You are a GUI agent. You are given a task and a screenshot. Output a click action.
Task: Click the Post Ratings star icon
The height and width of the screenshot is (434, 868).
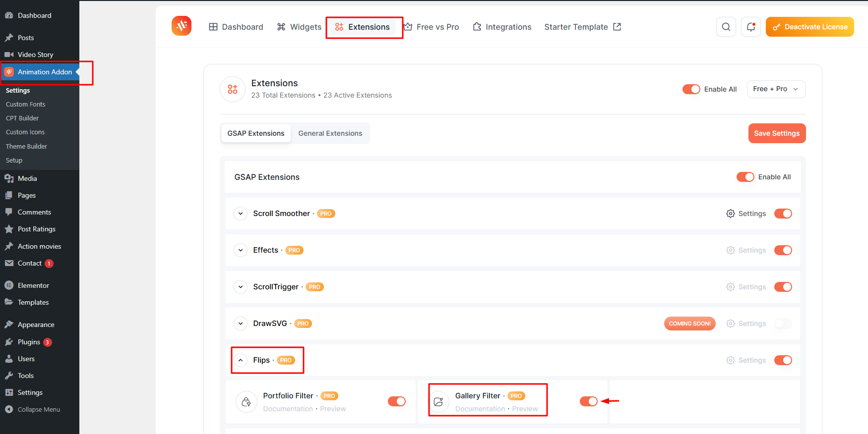click(x=9, y=229)
